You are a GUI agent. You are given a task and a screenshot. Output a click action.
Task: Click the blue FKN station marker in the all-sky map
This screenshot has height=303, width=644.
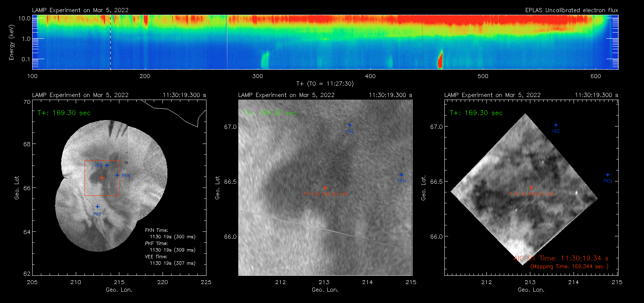(x=117, y=175)
